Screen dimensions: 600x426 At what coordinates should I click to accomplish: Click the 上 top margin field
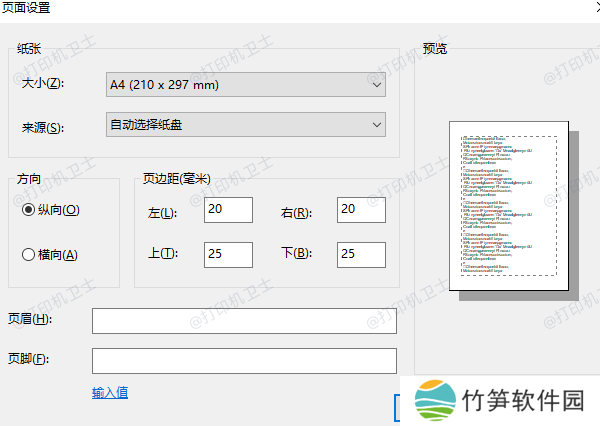tap(227, 254)
